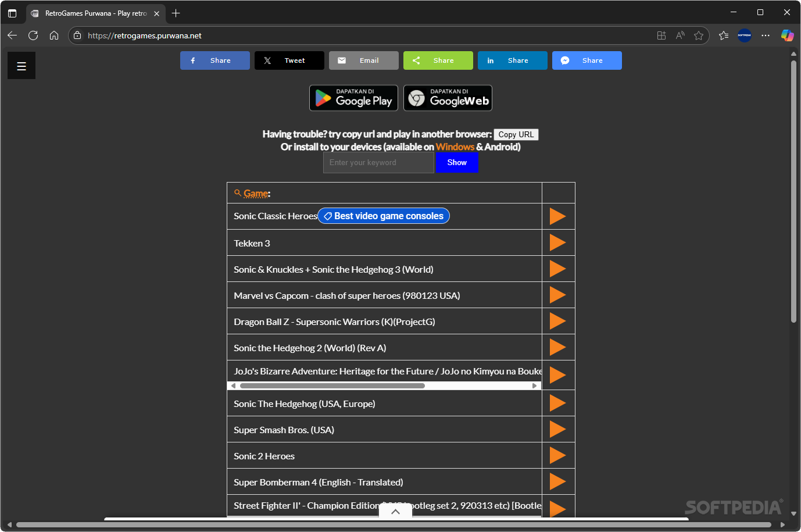The width and height of the screenshot is (801, 532).
Task: Click the JoJo row's horizontal scrollbar
Action: [x=332, y=385]
